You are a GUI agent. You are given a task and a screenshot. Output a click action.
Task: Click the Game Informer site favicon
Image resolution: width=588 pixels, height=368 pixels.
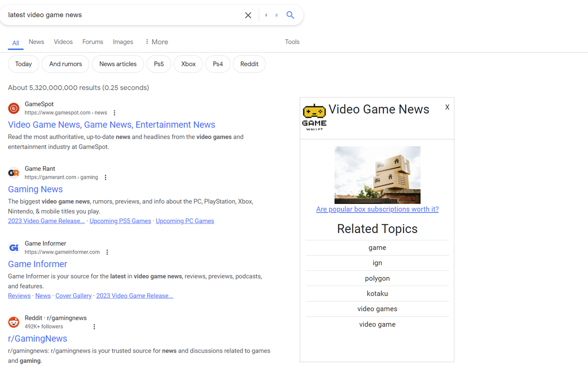coord(14,248)
